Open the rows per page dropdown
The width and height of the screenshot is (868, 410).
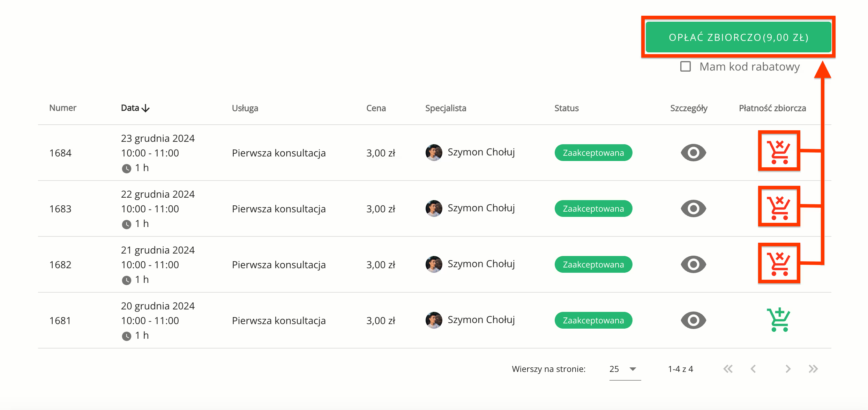pos(624,369)
